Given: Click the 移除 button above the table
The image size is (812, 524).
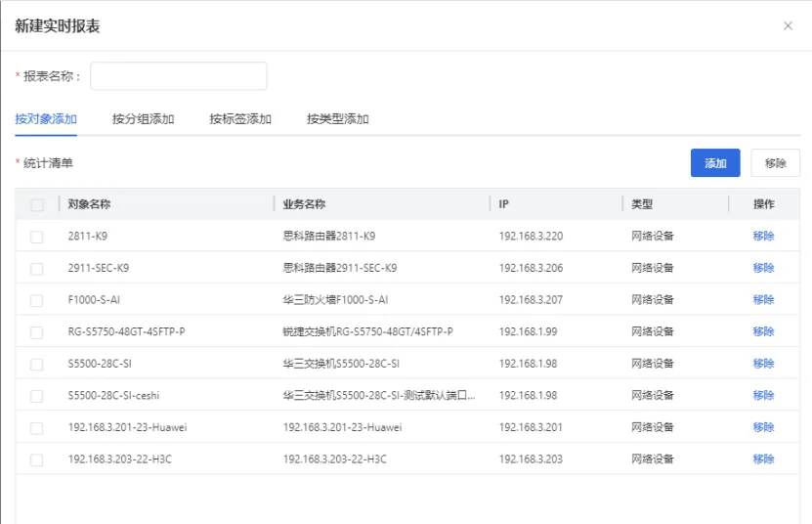Looking at the screenshot, I should (775, 163).
